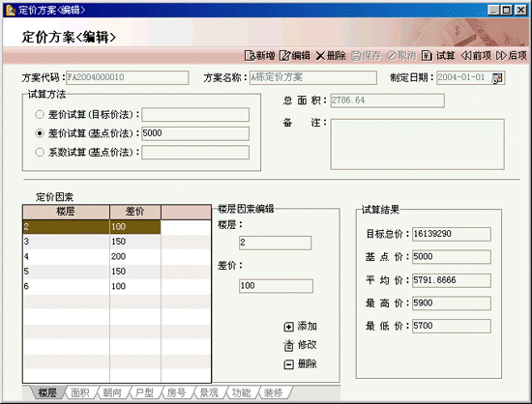This screenshot has width=532, height=404.
Task: Click the 新增 (new) toolbar icon
Action: (x=250, y=56)
